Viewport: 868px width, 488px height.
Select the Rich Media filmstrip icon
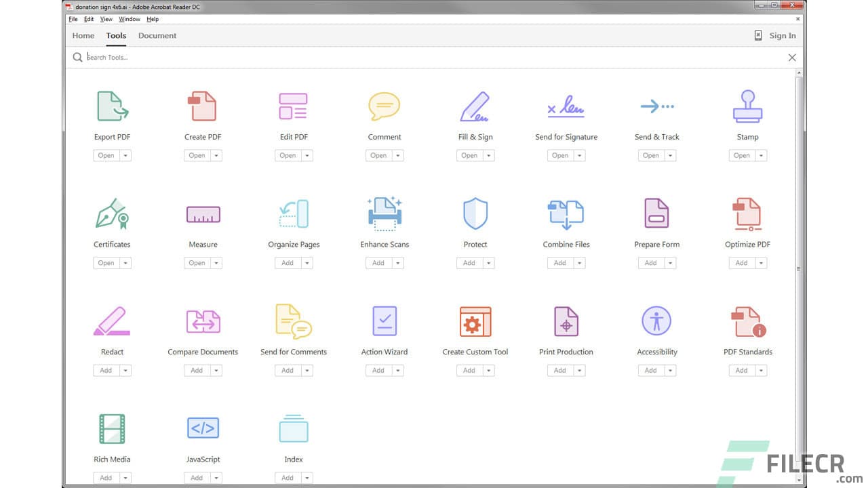coord(112,428)
